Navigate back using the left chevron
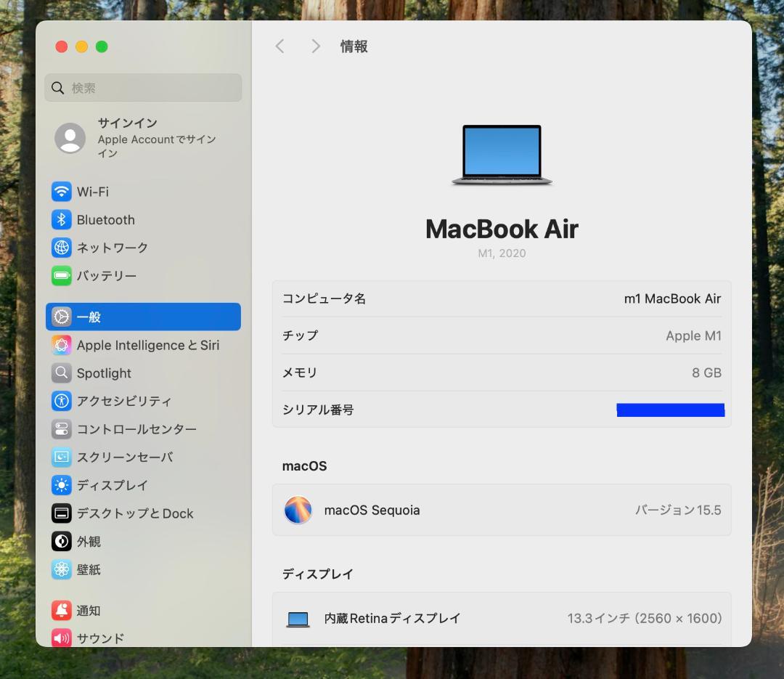Image resolution: width=784 pixels, height=679 pixels. coord(279,46)
